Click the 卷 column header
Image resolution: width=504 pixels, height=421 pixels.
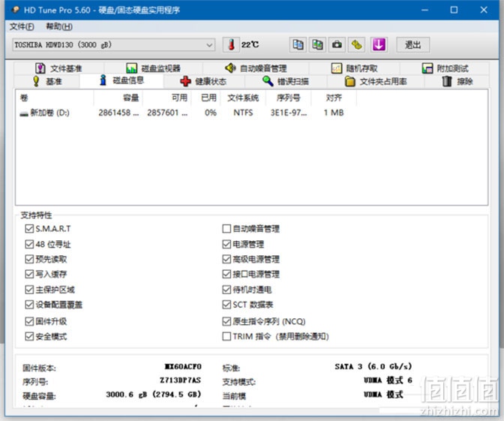point(55,98)
